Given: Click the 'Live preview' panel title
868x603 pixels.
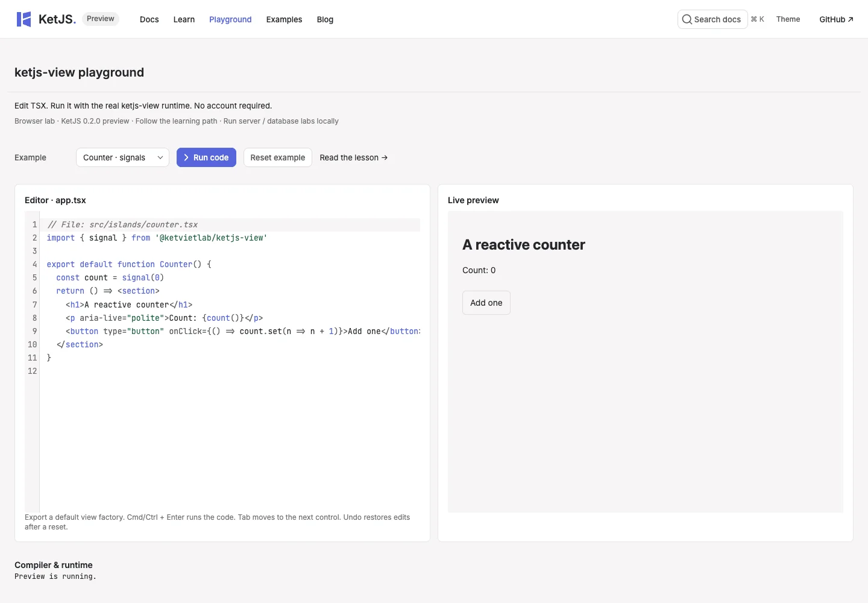Looking at the screenshot, I should [473, 200].
